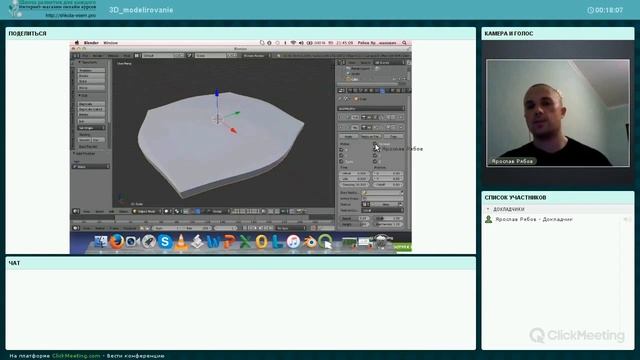Image resolution: width=640 pixels, height=360 pixels.
Task: Open Skype from the dock
Action: pyautogui.click(x=165, y=242)
